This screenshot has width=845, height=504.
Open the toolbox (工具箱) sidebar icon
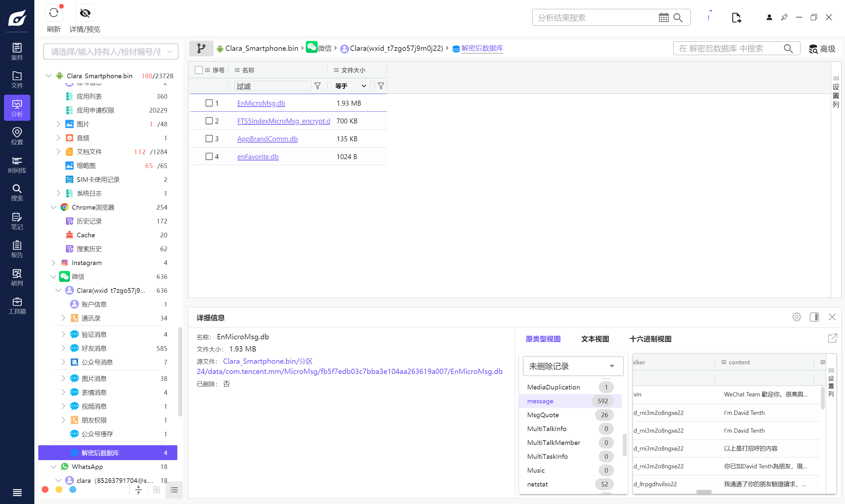[17, 305]
